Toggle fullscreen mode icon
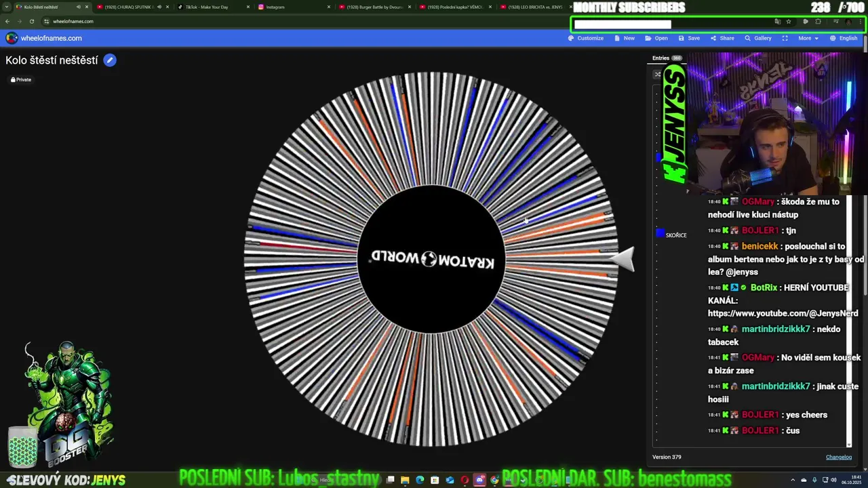This screenshot has width=868, height=488. (x=785, y=38)
